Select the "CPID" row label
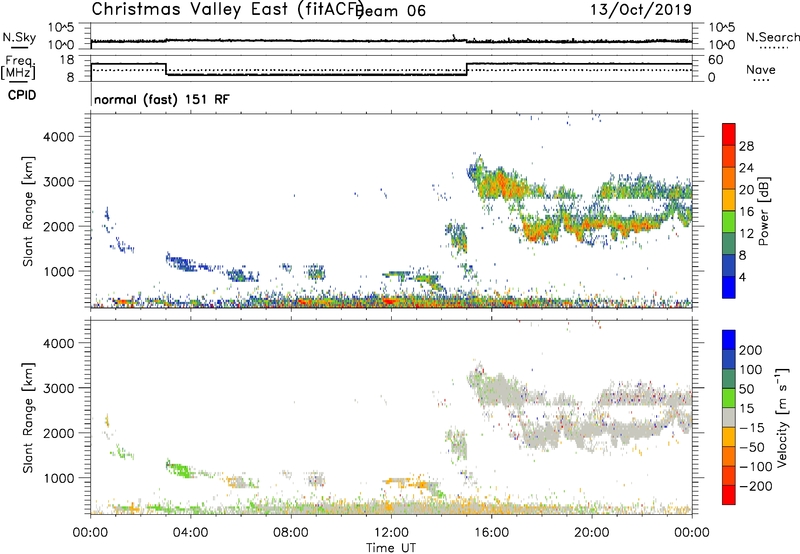 click(22, 95)
